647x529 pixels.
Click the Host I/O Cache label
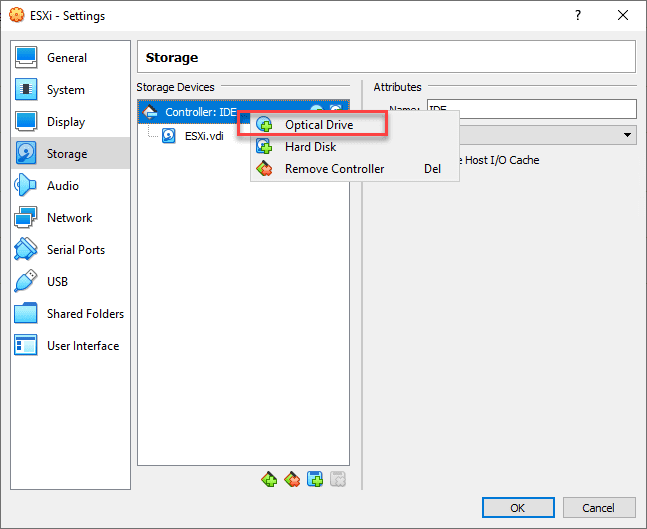(501, 160)
